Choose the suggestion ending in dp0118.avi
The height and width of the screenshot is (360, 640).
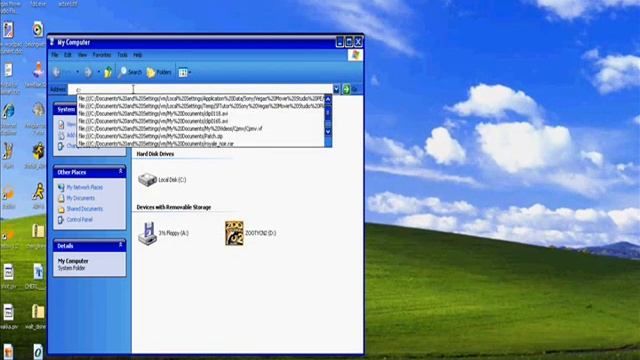pyautogui.click(x=201, y=113)
